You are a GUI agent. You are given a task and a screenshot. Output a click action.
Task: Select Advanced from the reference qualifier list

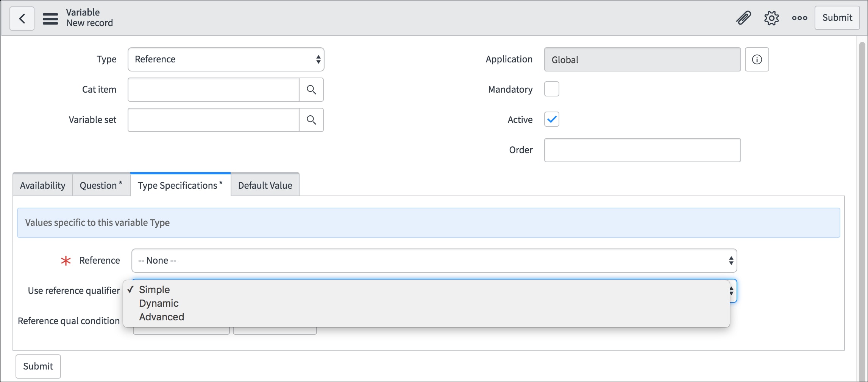coord(161,317)
